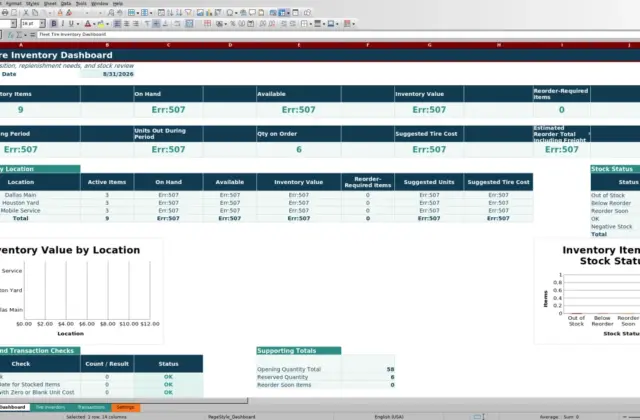Click the Insert Chart icon
Viewport: 640px width, 420px height.
pos(209,13)
